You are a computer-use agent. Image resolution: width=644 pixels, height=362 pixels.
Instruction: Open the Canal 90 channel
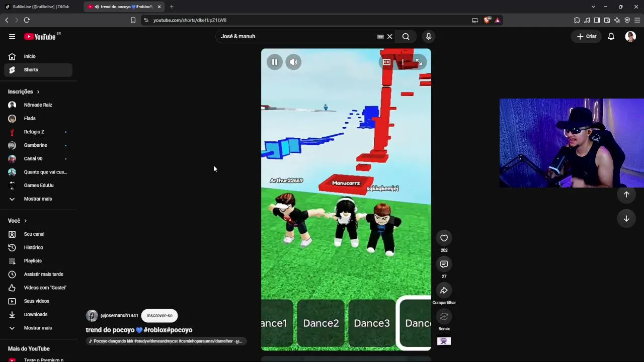(x=38, y=158)
